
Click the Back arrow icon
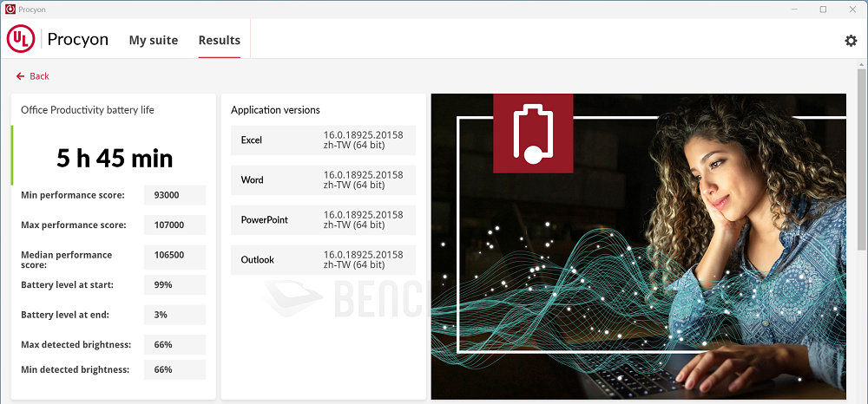[x=21, y=76]
